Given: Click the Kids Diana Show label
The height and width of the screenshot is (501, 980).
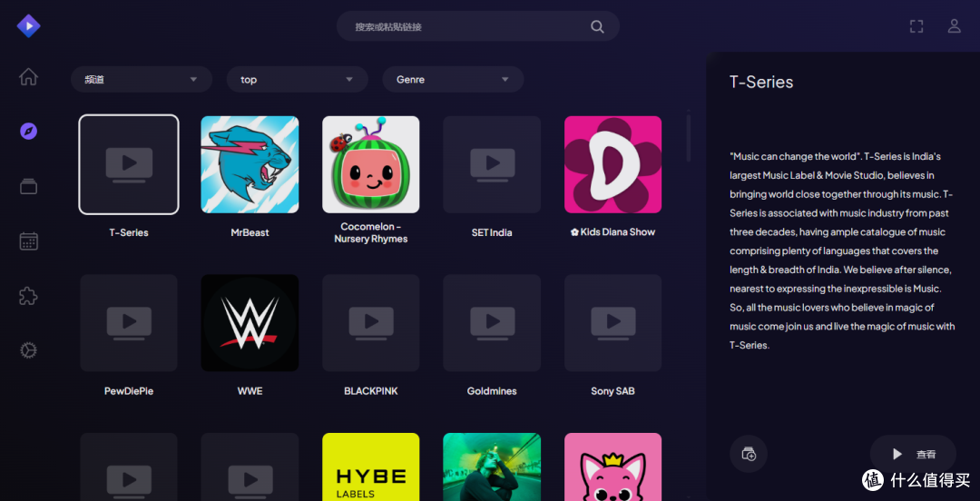Looking at the screenshot, I should 613,232.
